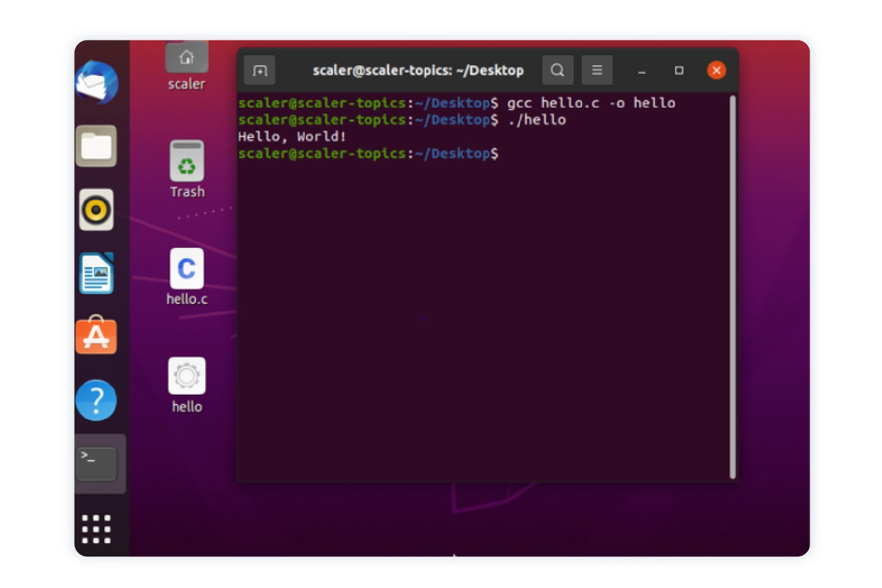Launch LibreOffice Writer from the dock

pos(96,274)
